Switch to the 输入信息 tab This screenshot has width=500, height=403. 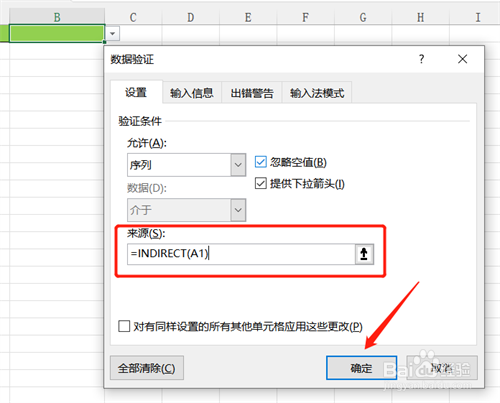click(192, 93)
